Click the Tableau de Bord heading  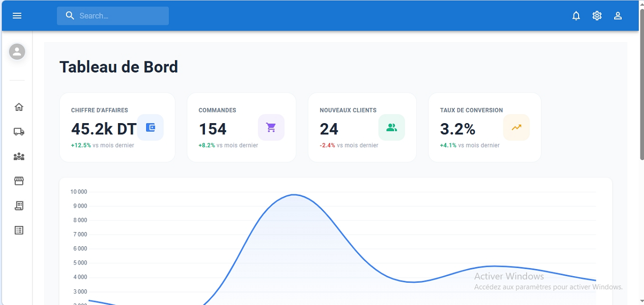click(x=119, y=66)
